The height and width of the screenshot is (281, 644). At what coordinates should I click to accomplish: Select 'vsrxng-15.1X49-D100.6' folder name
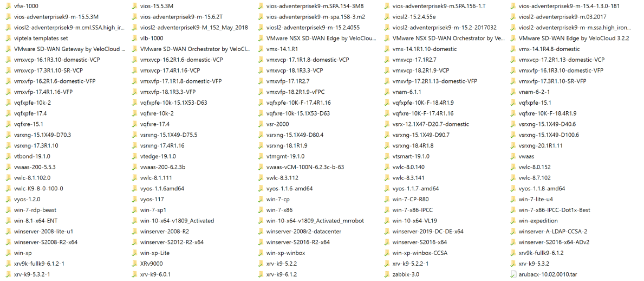coord(548,135)
